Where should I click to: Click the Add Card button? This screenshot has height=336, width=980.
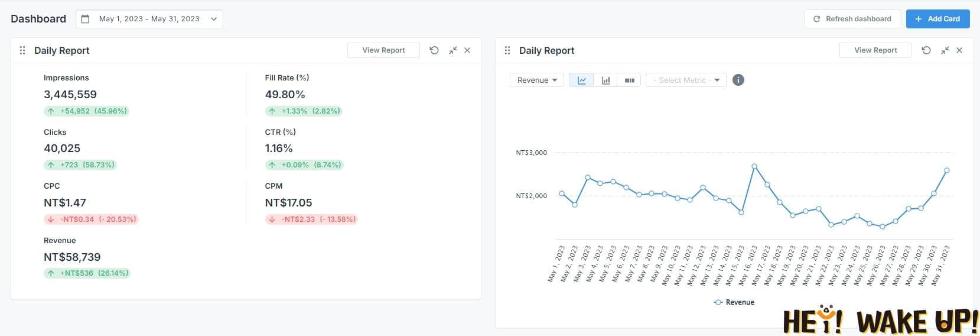click(x=937, y=19)
